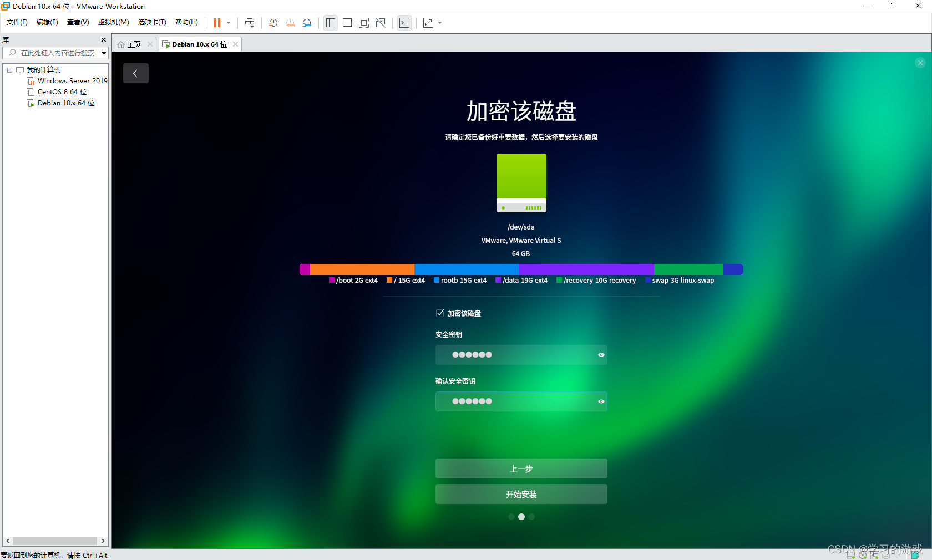Click the 开始安装 install button
Screen dimensions: 932x560
(521, 494)
